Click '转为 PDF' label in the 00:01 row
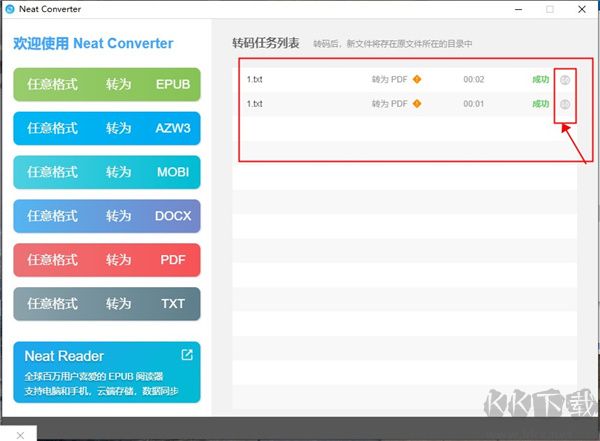The width and height of the screenshot is (600, 441). click(x=390, y=104)
